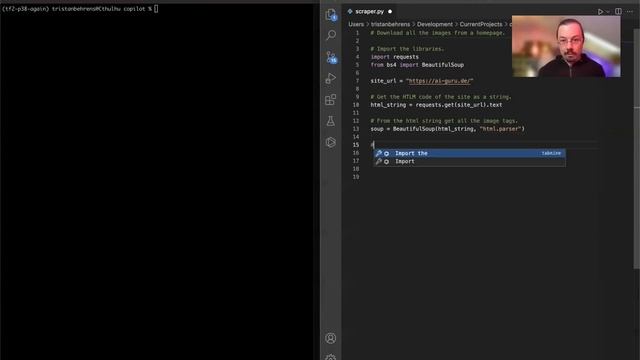
Task: Open the editor More Actions menu
Action: coord(630,11)
